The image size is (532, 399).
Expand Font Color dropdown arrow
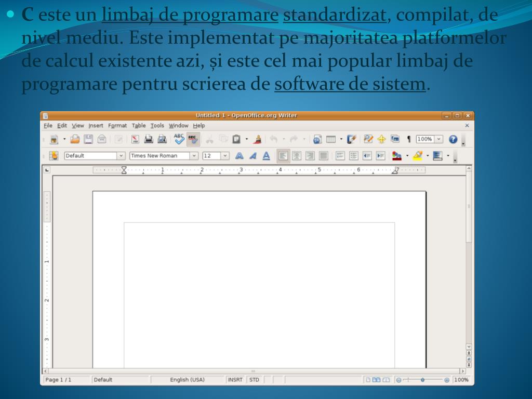point(407,156)
